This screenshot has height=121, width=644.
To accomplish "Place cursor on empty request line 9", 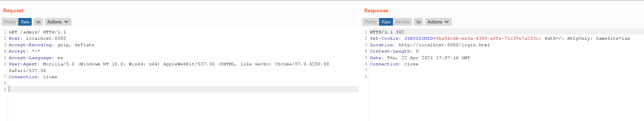I will click(183, 89).
